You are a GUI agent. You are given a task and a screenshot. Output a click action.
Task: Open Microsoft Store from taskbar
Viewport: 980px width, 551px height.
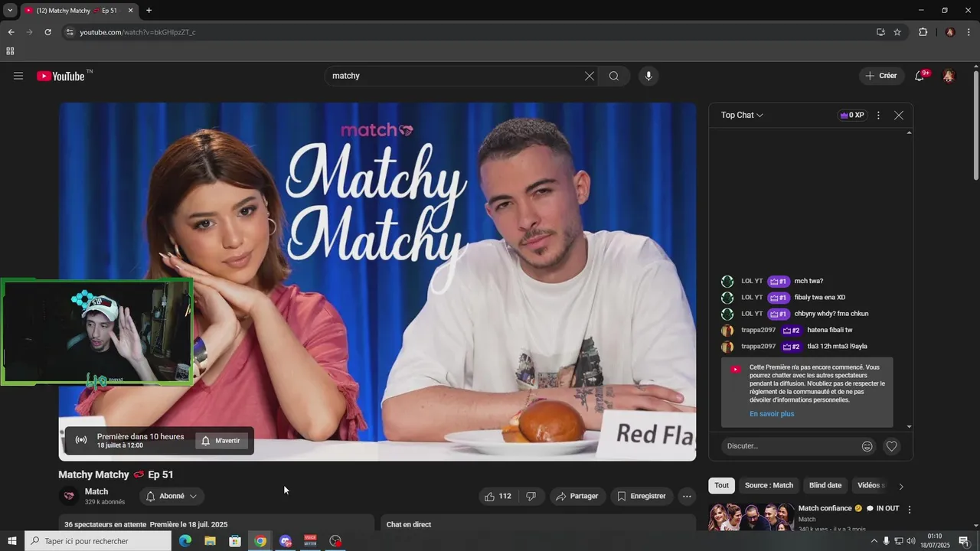tap(235, 541)
